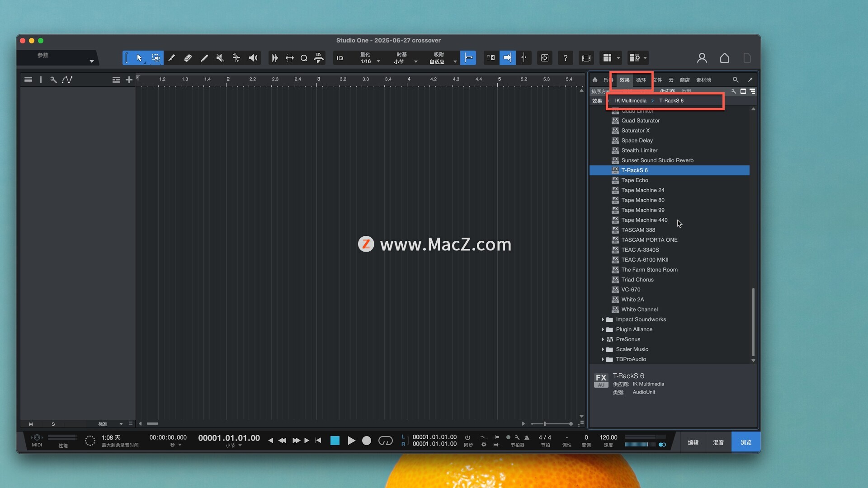Search the browser with magnifier icon
868x488 pixels.
(736, 80)
